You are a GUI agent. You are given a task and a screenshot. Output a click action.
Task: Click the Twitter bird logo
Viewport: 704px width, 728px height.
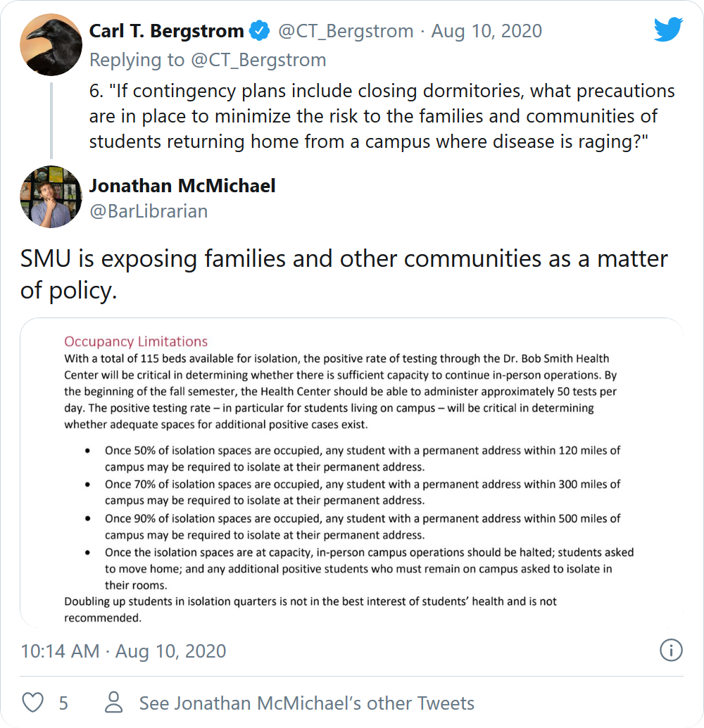pos(668,30)
